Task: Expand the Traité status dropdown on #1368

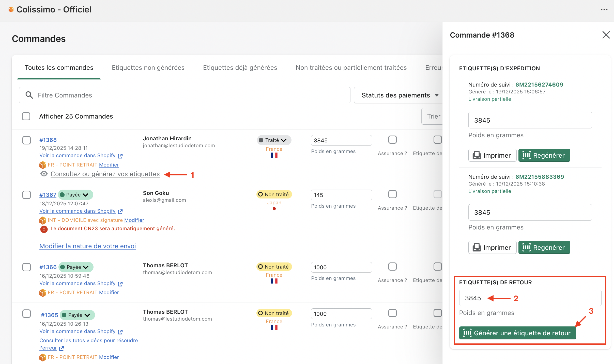Action: (274, 140)
